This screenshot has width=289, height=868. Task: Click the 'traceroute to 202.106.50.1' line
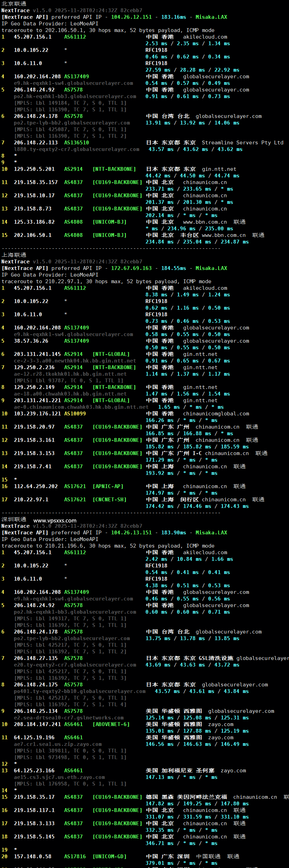(x=108, y=30)
